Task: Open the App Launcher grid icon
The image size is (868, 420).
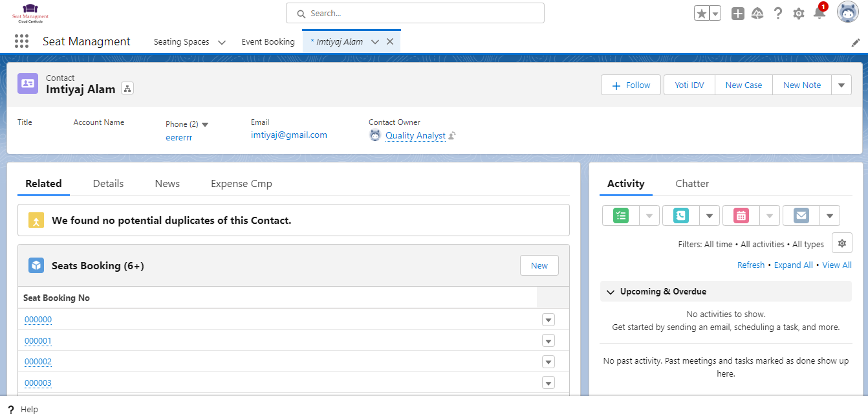Action: (x=21, y=41)
